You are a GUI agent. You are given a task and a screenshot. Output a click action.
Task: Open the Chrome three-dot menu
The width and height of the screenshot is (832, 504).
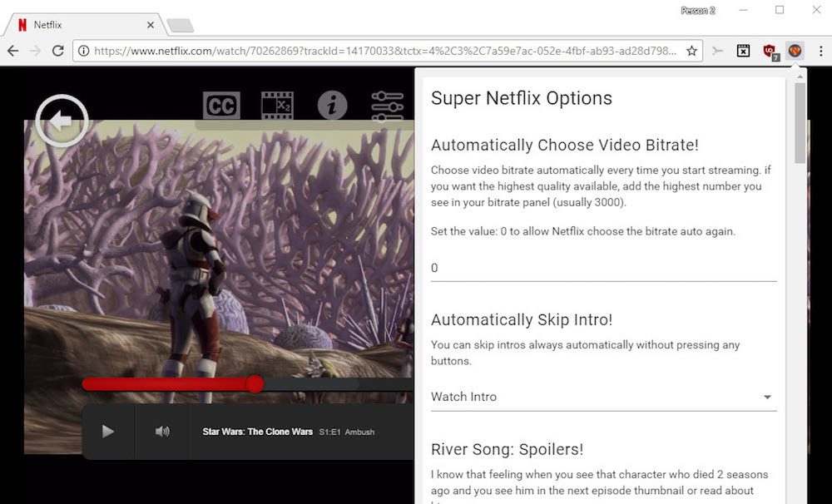tap(820, 51)
